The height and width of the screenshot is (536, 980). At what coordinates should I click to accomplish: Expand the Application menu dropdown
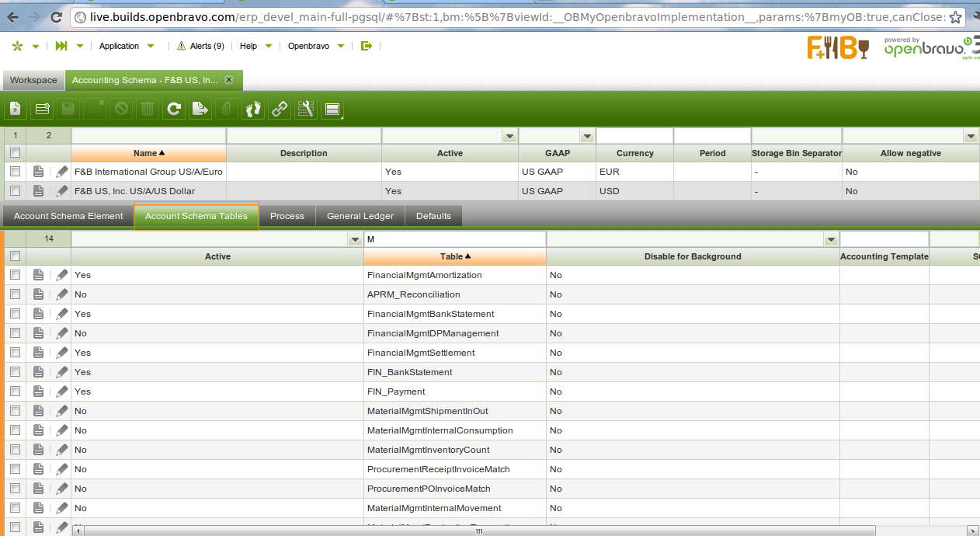(151, 47)
